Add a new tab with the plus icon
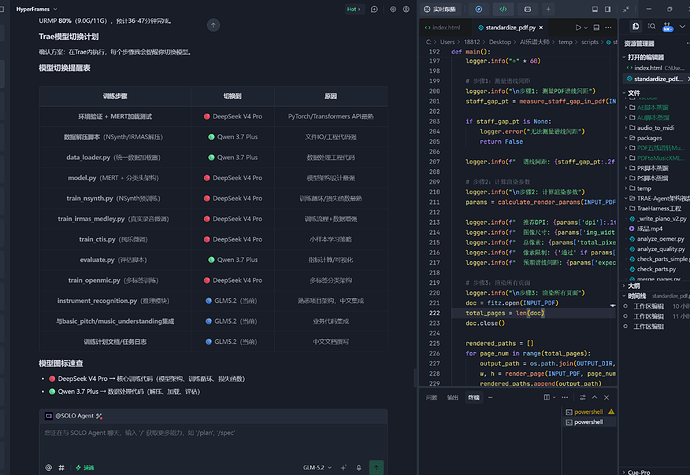Viewport: 690px width, 475px height. coord(548,9)
